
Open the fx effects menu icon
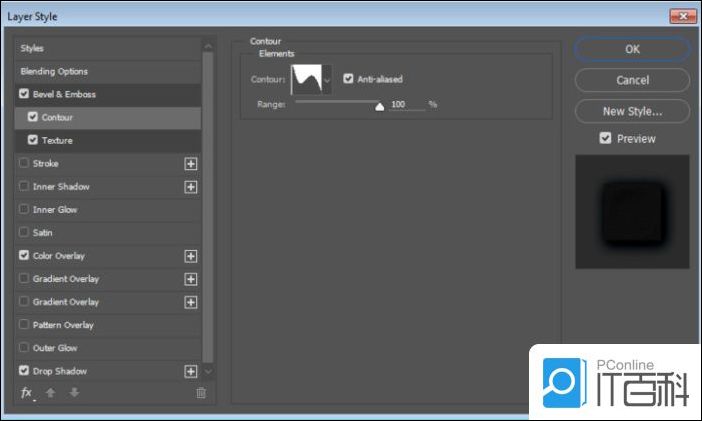(x=26, y=393)
